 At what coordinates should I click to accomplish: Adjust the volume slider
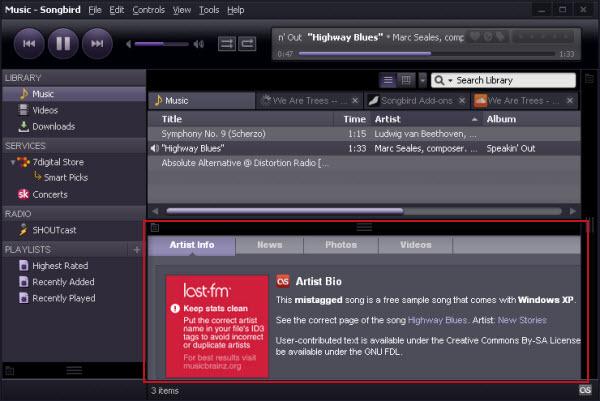click(x=162, y=44)
